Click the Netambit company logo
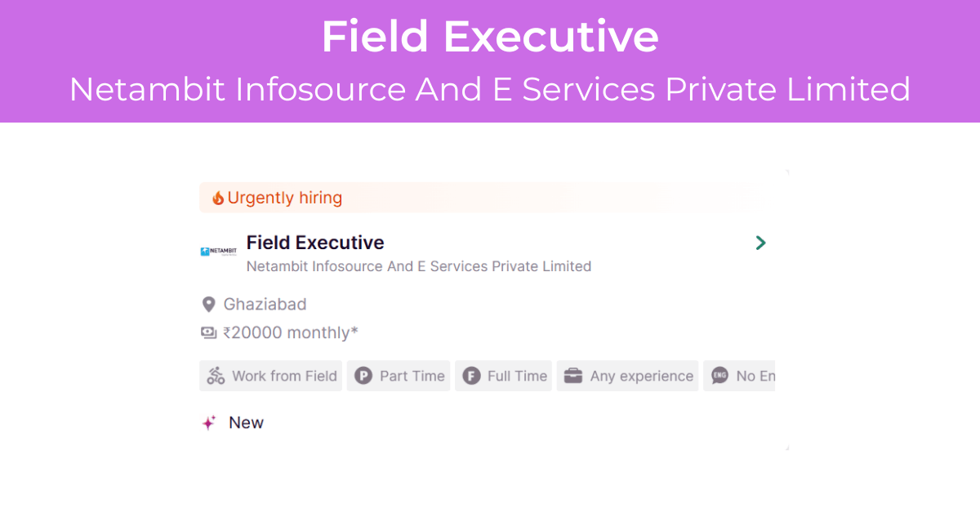The width and height of the screenshot is (980, 513). [218, 252]
